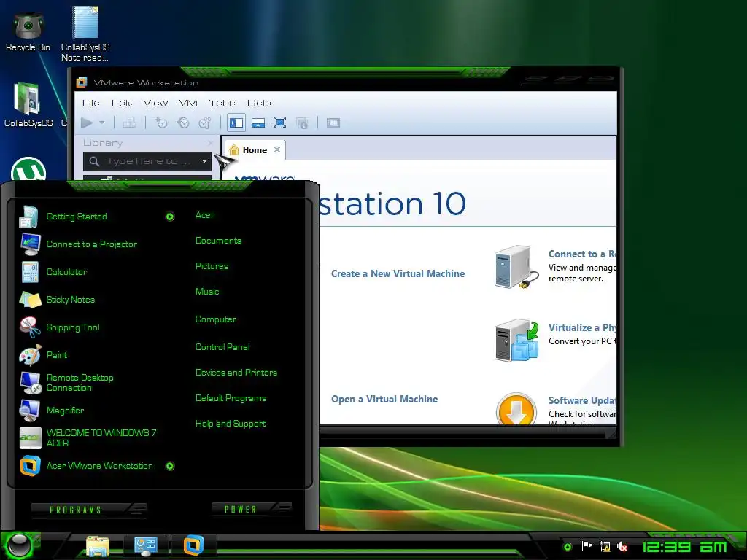Open the Tabs menu
Image resolution: width=747 pixels, height=560 pixels.
click(222, 103)
